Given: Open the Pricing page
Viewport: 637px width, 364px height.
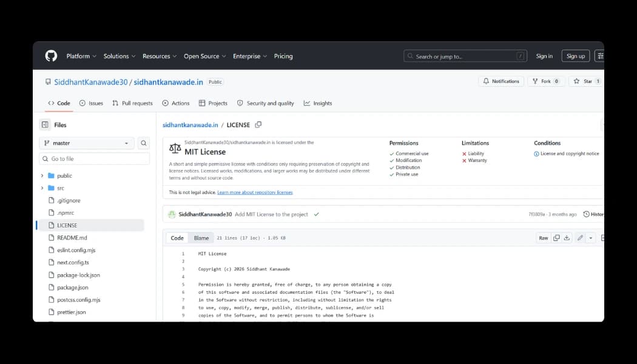Looking at the screenshot, I should (283, 56).
